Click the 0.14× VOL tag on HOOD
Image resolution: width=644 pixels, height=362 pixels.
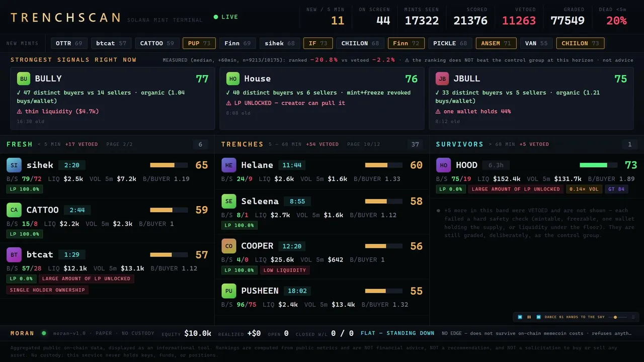[x=584, y=189]
